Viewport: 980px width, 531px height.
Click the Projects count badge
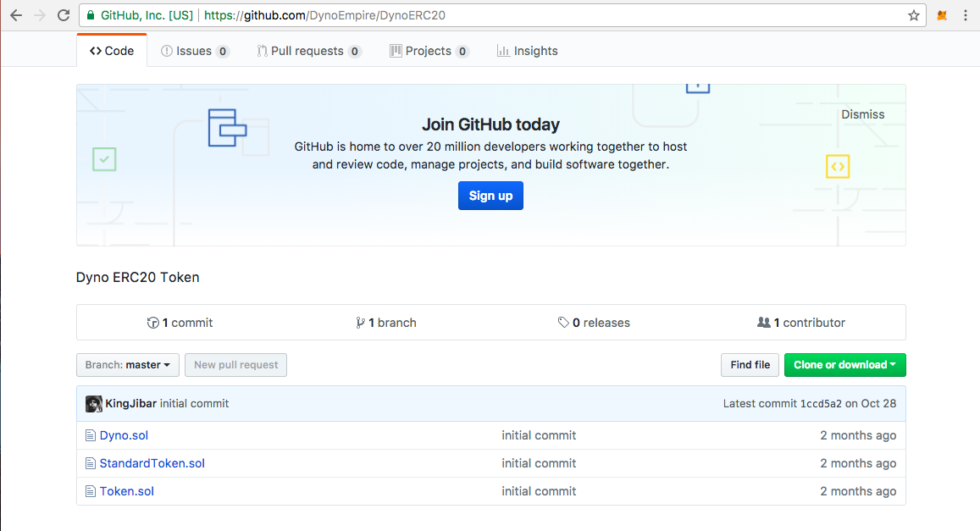[x=462, y=51]
